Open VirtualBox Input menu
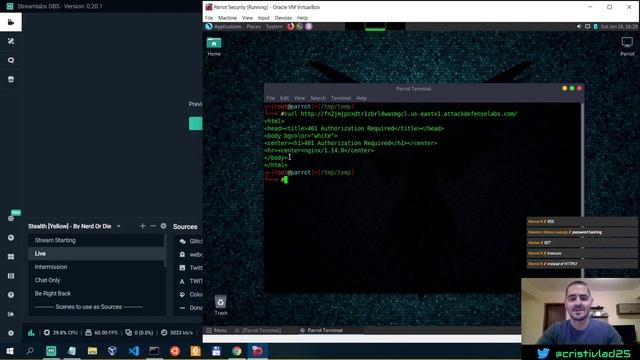The image size is (640, 360). 264,18
